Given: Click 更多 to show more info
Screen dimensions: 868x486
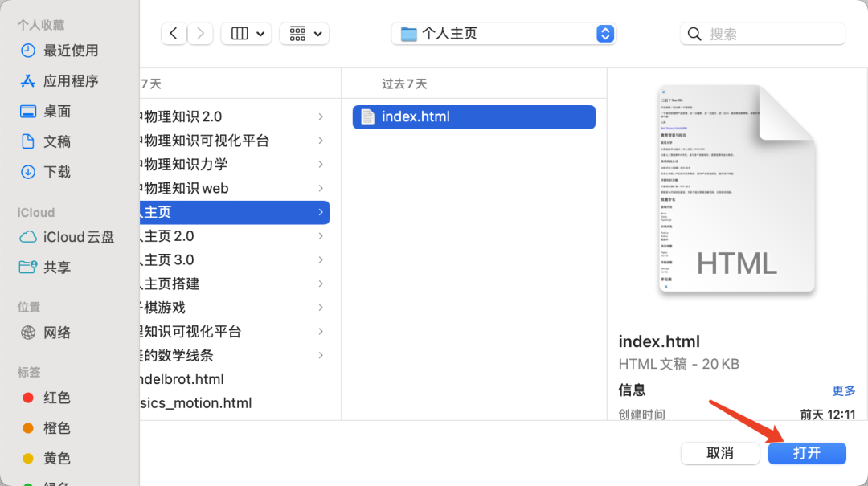Looking at the screenshot, I should pos(843,390).
